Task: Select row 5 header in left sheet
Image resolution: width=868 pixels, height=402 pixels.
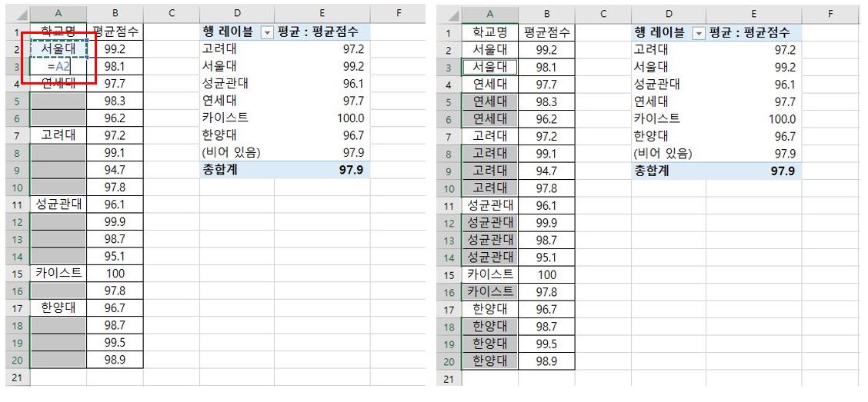Action: pyautogui.click(x=18, y=101)
